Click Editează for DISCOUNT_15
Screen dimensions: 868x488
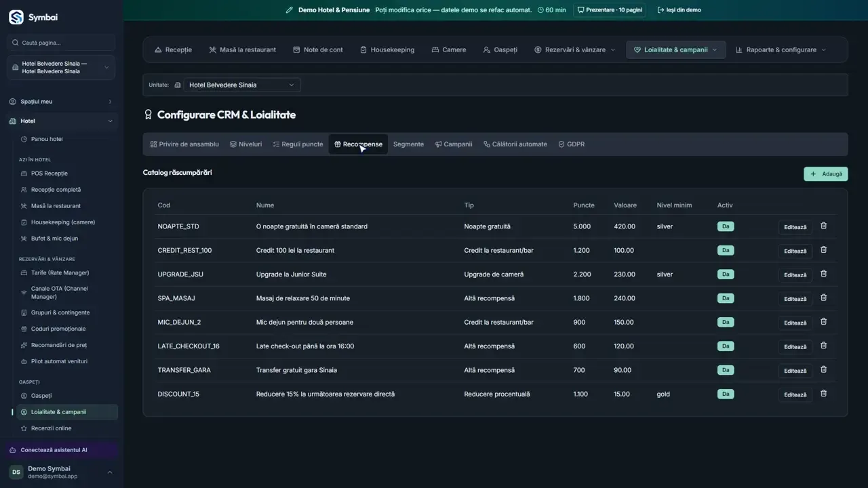795,394
